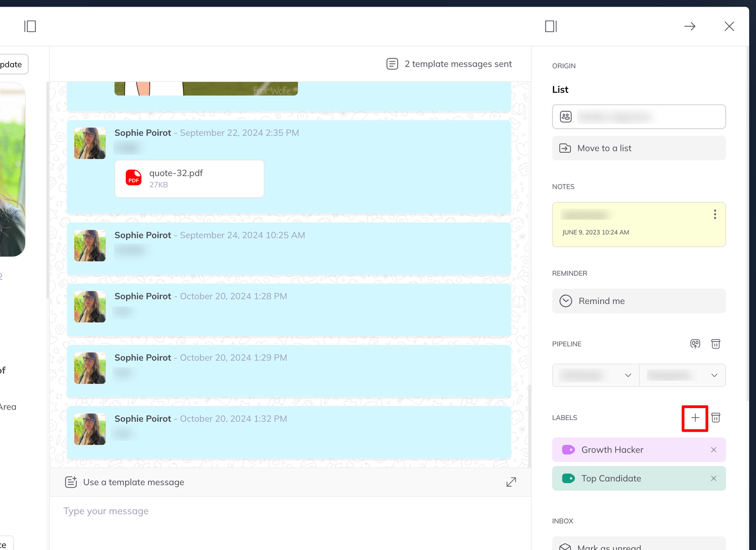Expand the first pipeline dropdown
Image resolution: width=756 pixels, height=550 pixels.
(x=596, y=375)
